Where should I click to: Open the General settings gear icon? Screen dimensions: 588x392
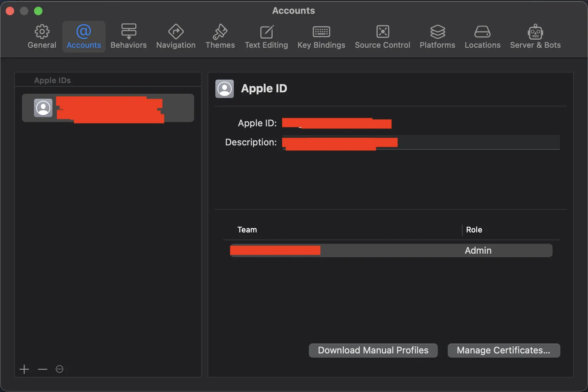coord(42,32)
